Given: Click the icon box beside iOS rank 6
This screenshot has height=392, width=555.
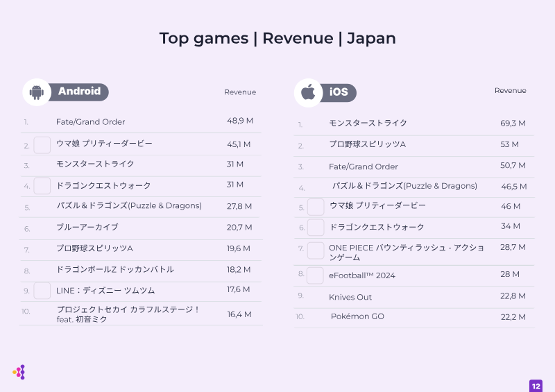Looking at the screenshot, I should pyautogui.click(x=316, y=228).
